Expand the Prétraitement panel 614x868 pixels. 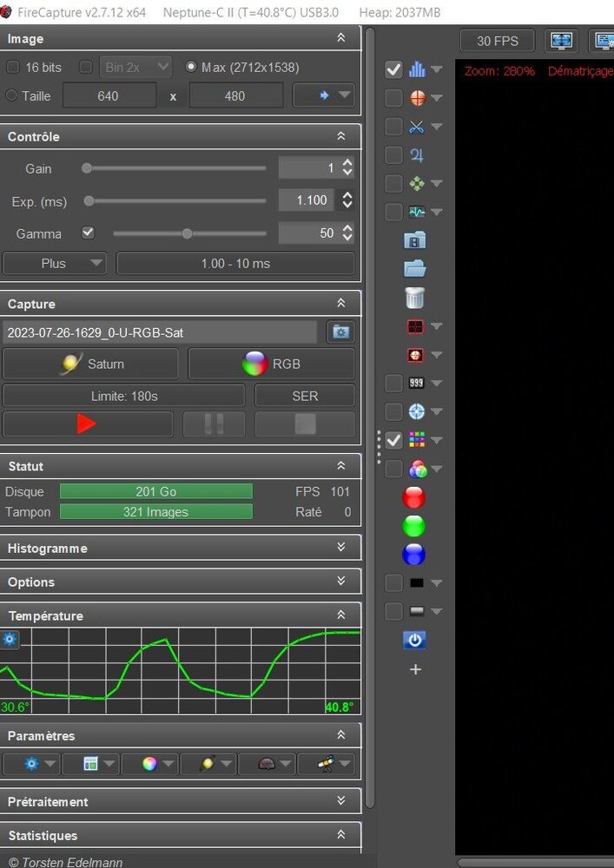click(181, 801)
